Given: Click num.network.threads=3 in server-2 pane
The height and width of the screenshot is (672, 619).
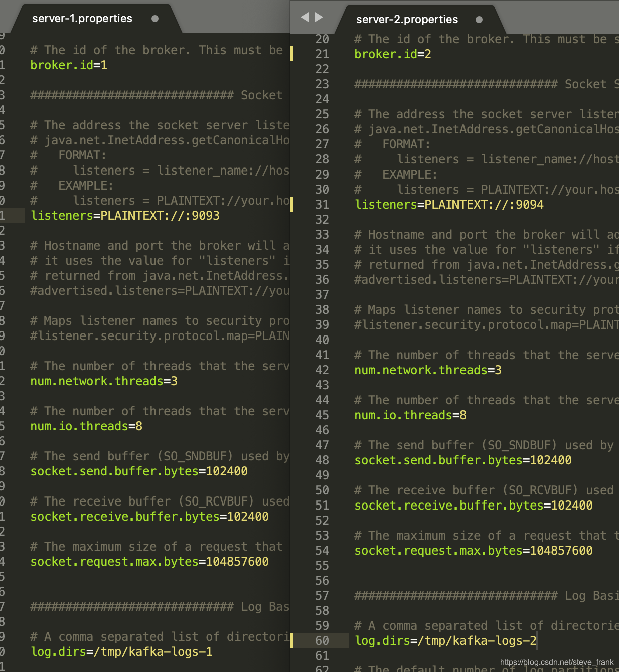Looking at the screenshot, I should (428, 370).
